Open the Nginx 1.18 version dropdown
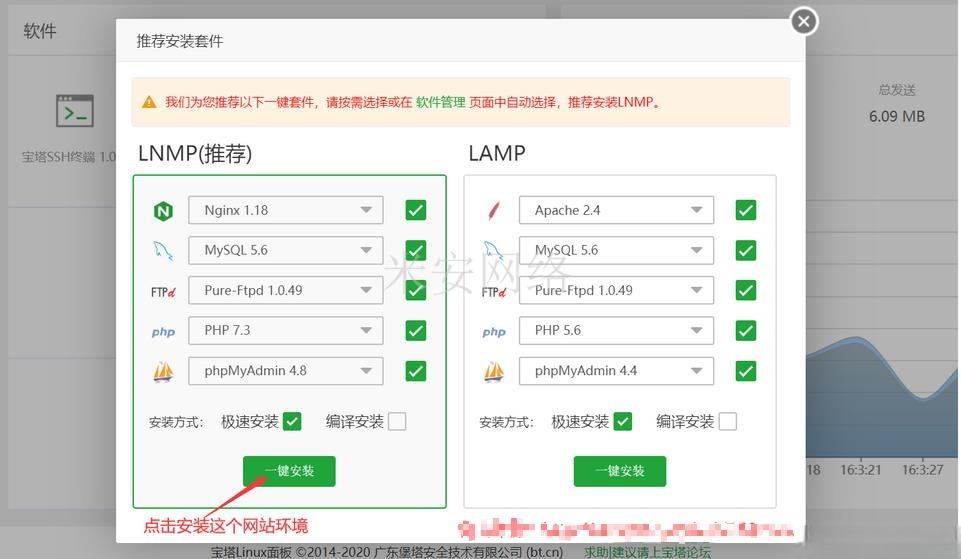 286,210
